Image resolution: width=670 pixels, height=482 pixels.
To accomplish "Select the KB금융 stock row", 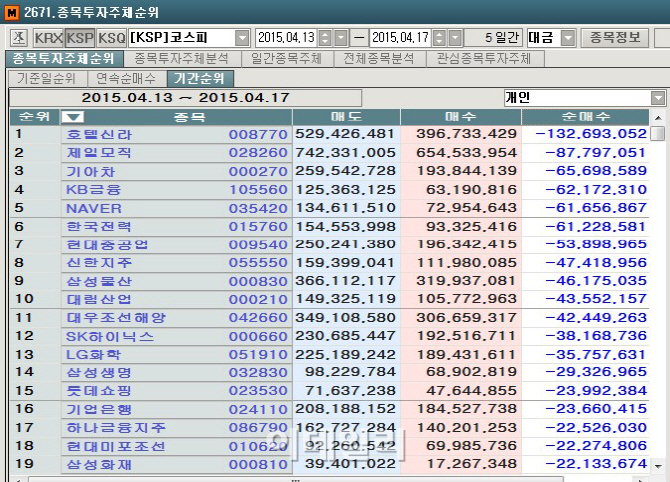I will [x=329, y=189].
